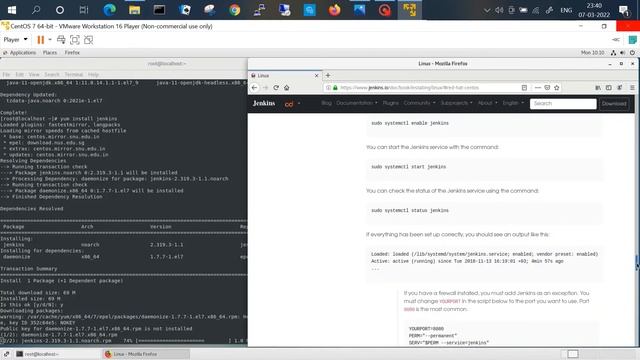Image resolution: width=640 pixels, height=360 pixels.
Task: Show site security padlock info
Action: pyautogui.click(x=335, y=87)
